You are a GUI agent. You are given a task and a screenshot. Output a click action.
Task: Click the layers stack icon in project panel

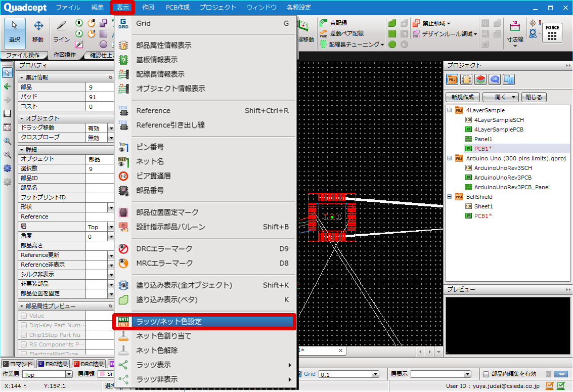point(480,79)
